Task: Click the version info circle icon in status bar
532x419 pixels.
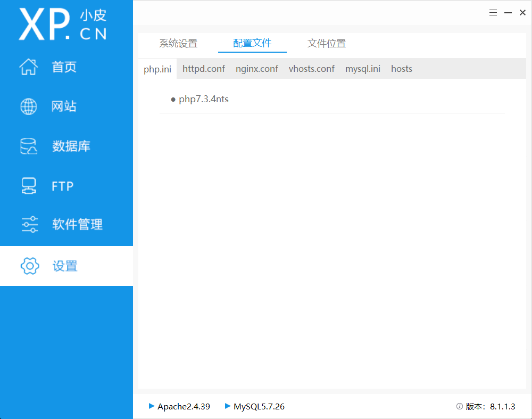Action: tap(459, 406)
